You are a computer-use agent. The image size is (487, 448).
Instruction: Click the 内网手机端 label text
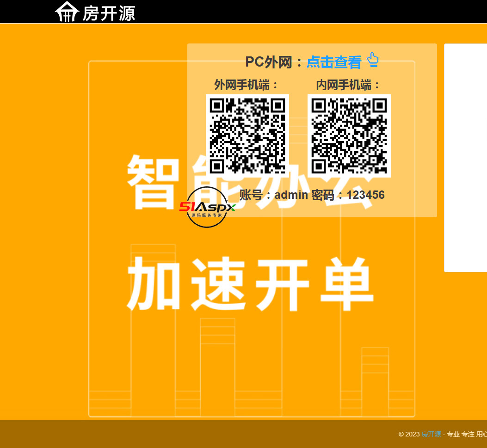click(347, 85)
